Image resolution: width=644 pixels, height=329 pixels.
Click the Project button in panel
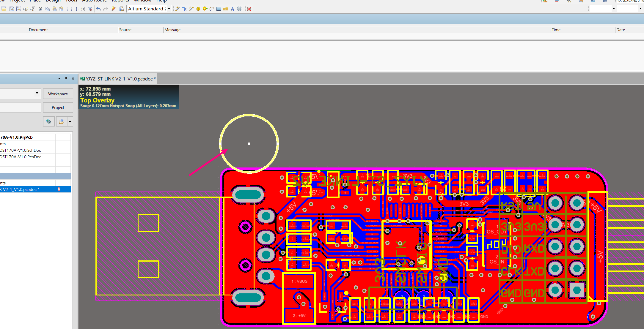coord(57,107)
